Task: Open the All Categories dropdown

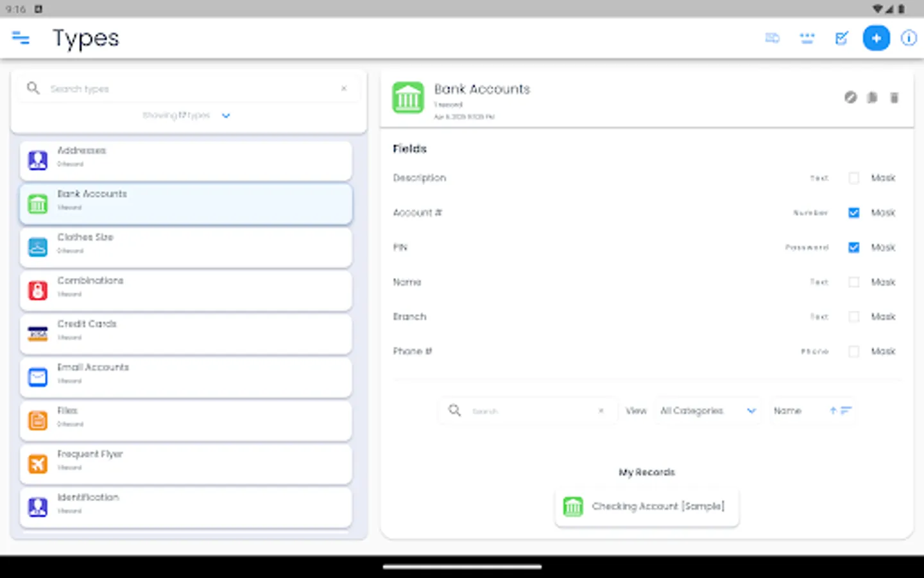Action: tap(708, 410)
